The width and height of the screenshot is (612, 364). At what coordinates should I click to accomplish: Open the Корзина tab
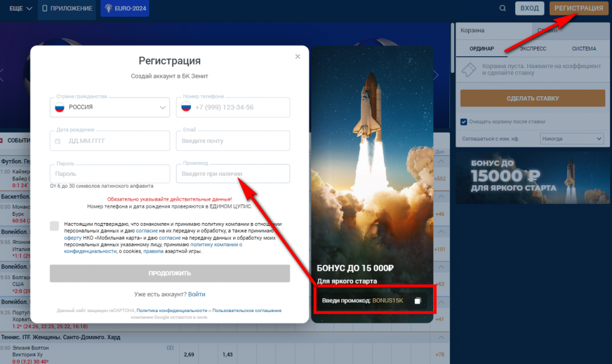click(x=494, y=30)
